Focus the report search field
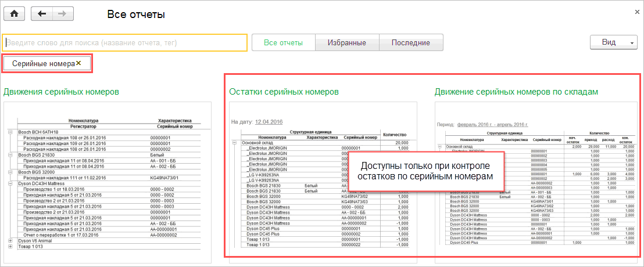The width and height of the screenshot is (644, 267). (125, 42)
